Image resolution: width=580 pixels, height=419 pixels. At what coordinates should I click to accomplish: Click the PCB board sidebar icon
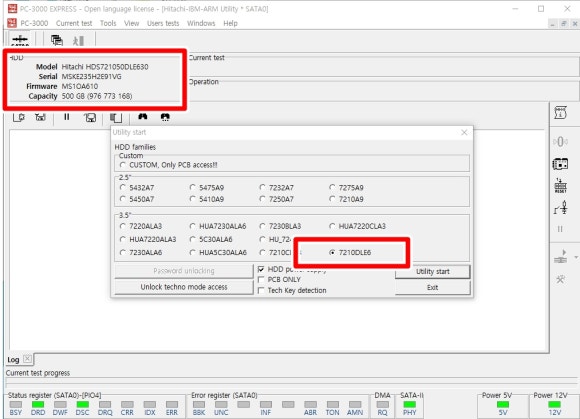560,164
